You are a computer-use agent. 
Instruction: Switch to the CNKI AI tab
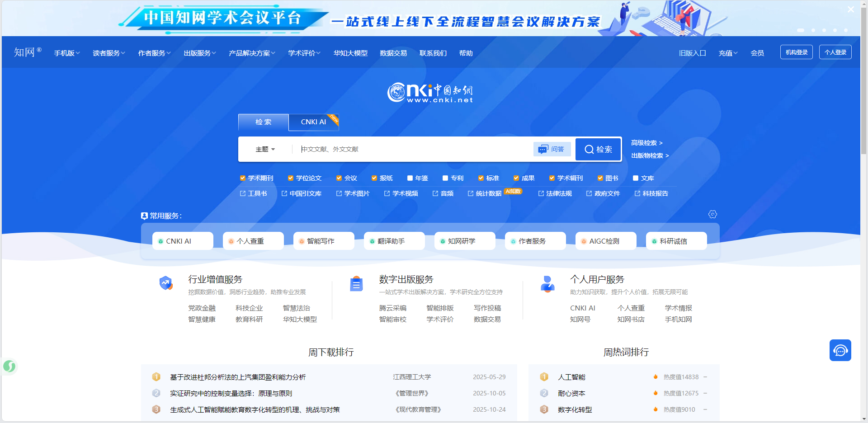[313, 122]
